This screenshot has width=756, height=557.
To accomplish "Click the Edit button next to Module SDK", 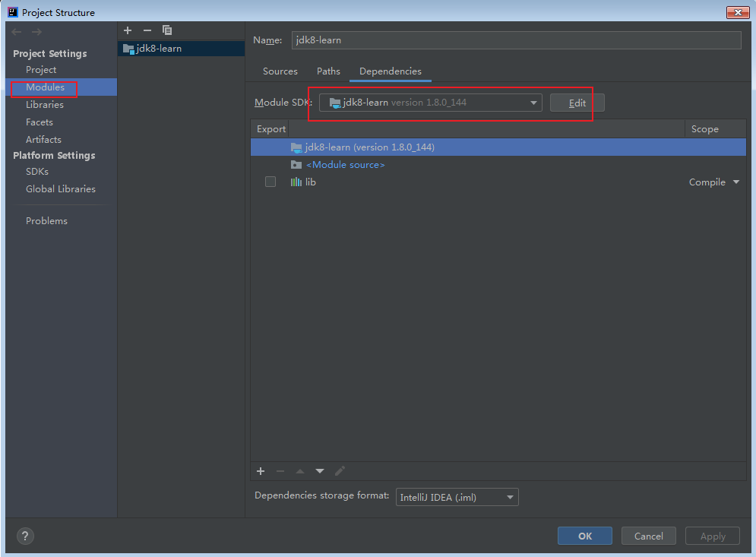I will pos(577,103).
